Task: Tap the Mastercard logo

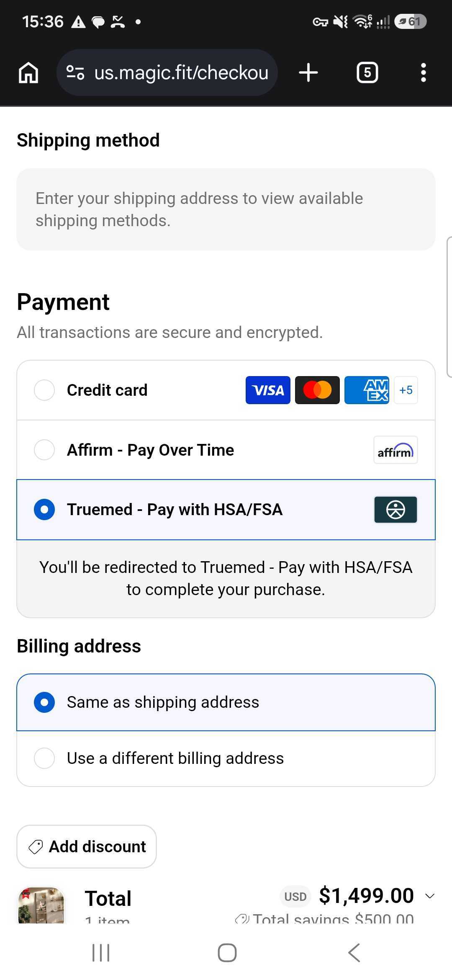Action: click(x=317, y=390)
